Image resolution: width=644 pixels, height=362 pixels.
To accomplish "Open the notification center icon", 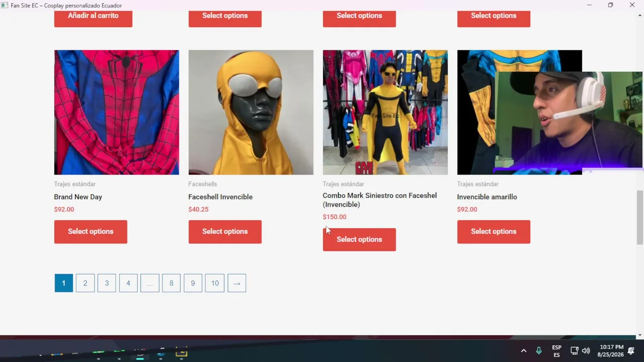I will click(631, 351).
